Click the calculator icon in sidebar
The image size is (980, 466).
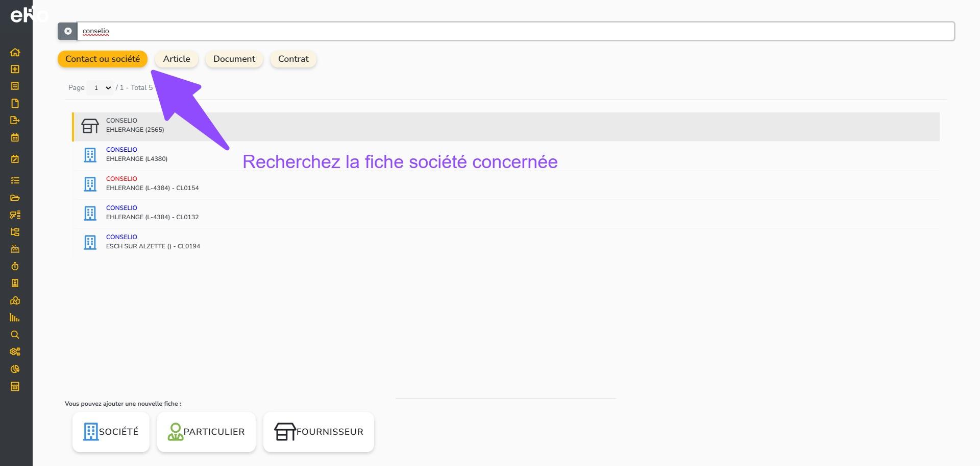coord(15,386)
